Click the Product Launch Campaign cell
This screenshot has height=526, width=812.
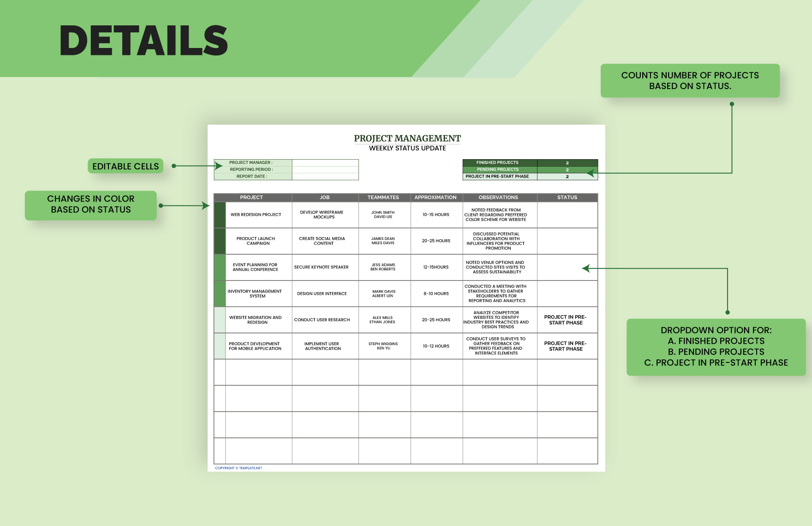tap(259, 241)
